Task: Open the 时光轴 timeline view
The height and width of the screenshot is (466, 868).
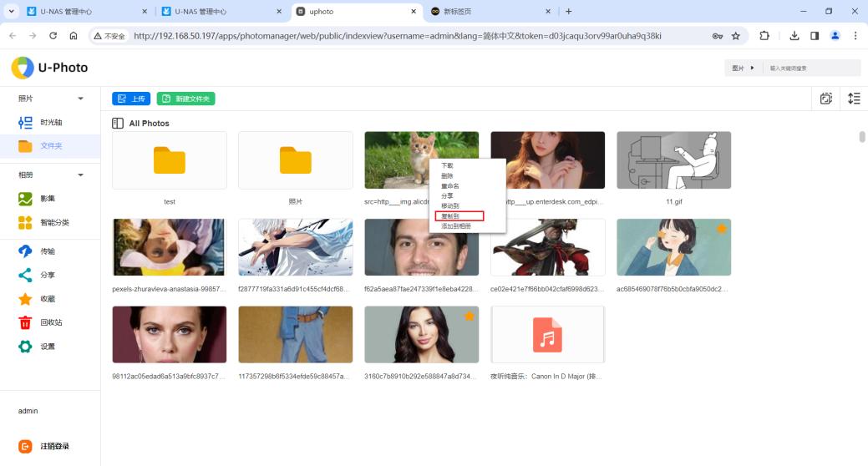Action: click(x=52, y=123)
